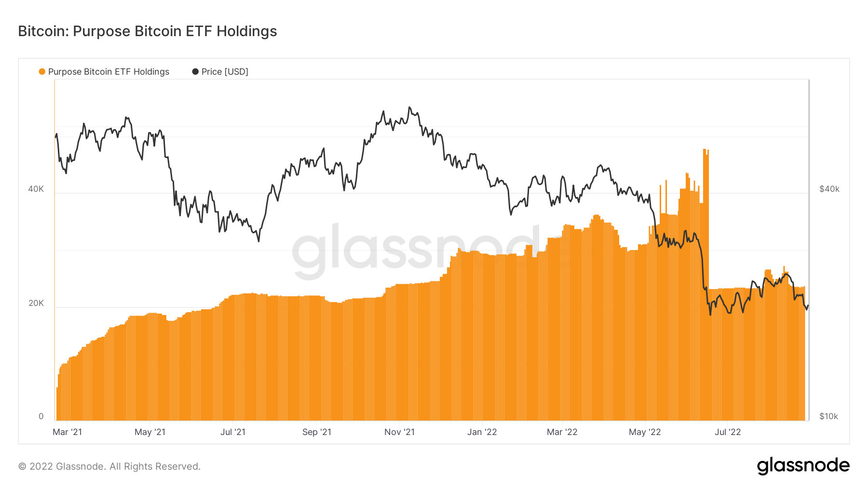Toggle the Price [USD] legend label
Screen dimensions: 868x488
(x=225, y=72)
